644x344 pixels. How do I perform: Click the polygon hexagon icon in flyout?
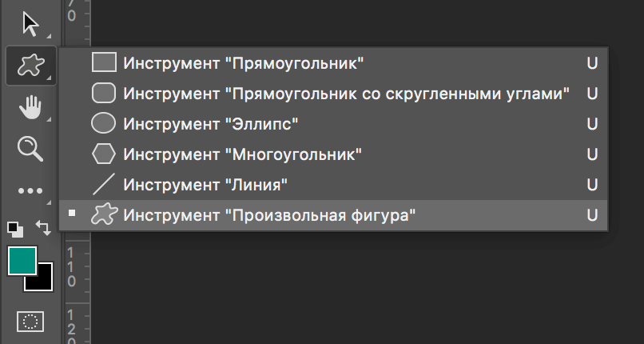pos(104,154)
